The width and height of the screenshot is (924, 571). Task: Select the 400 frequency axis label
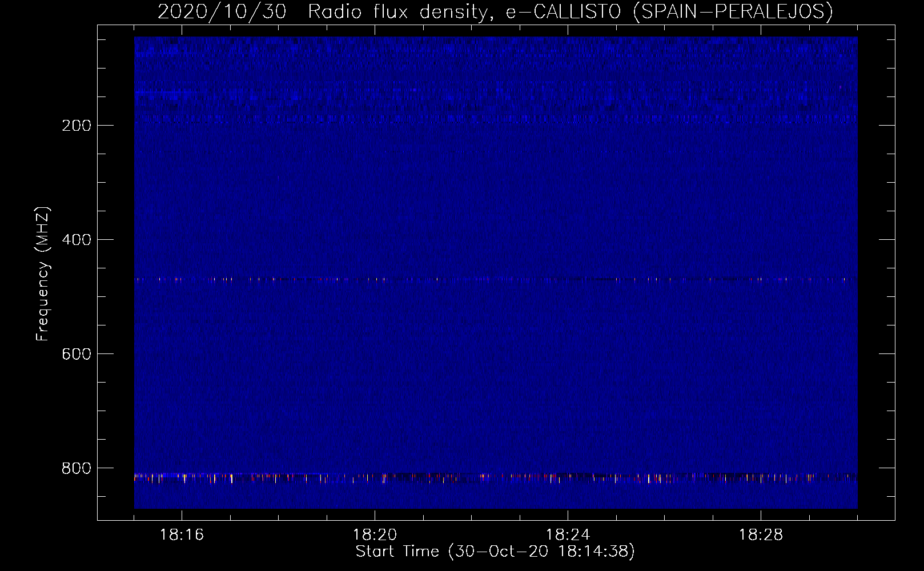tap(77, 240)
